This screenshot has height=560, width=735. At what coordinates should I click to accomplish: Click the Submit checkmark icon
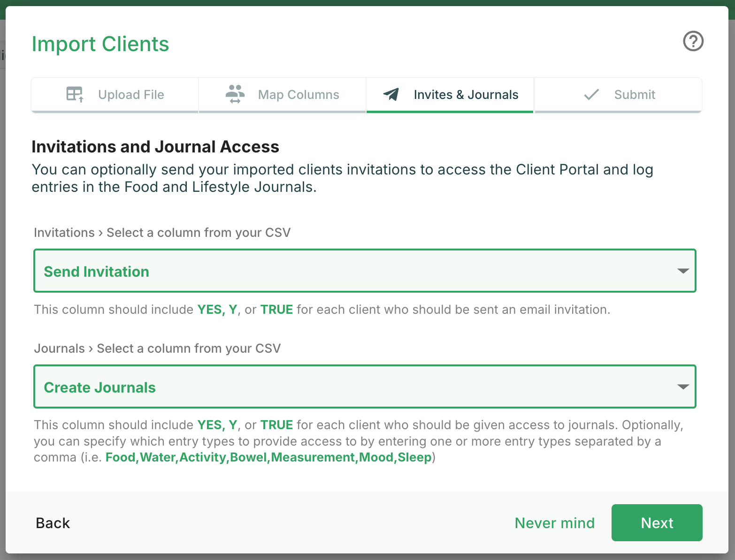pyautogui.click(x=591, y=94)
